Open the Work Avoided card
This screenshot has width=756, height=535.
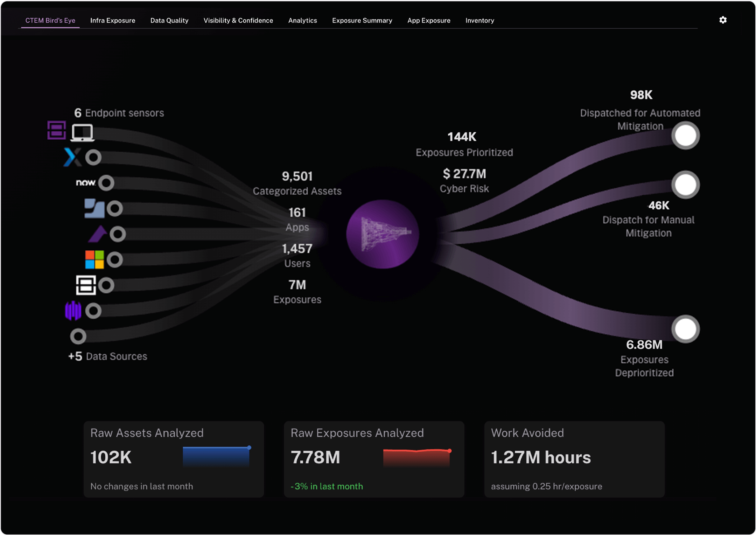[x=574, y=459]
